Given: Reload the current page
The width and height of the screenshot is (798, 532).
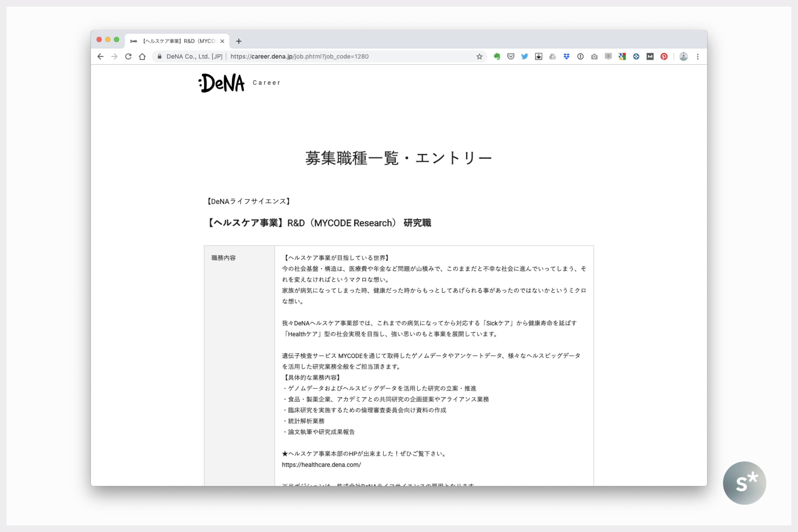Looking at the screenshot, I should [128, 57].
